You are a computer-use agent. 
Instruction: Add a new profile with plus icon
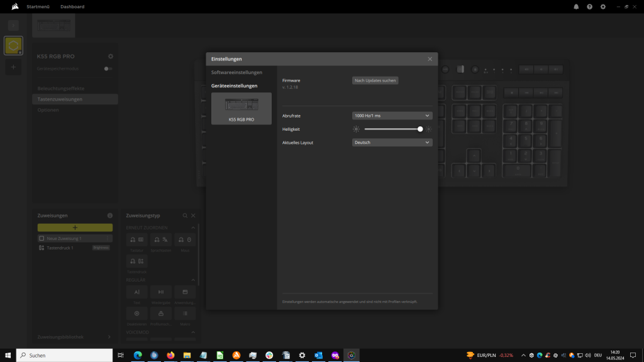(13, 67)
